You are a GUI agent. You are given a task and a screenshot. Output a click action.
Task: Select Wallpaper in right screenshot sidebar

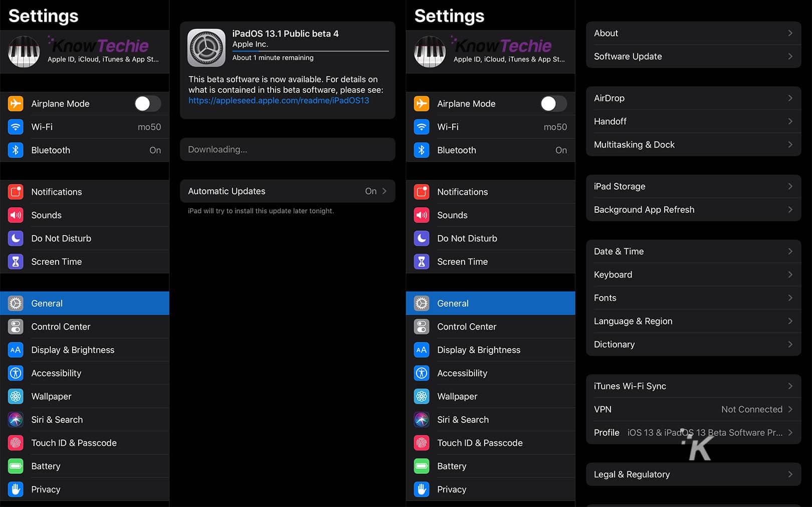[x=490, y=396]
